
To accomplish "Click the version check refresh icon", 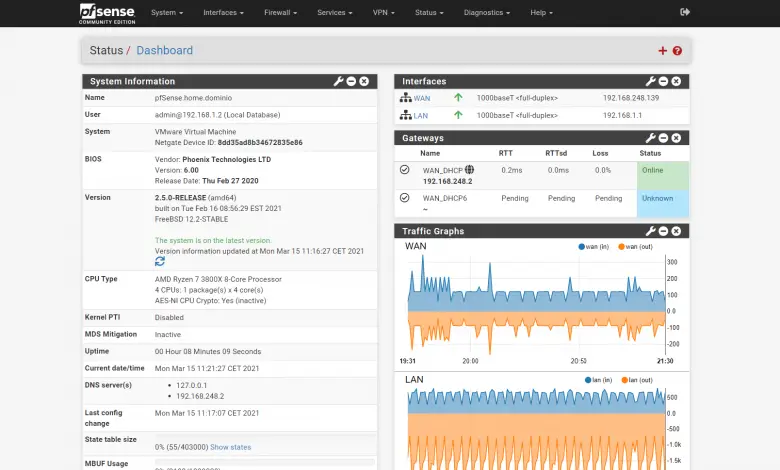I will tap(160, 261).
